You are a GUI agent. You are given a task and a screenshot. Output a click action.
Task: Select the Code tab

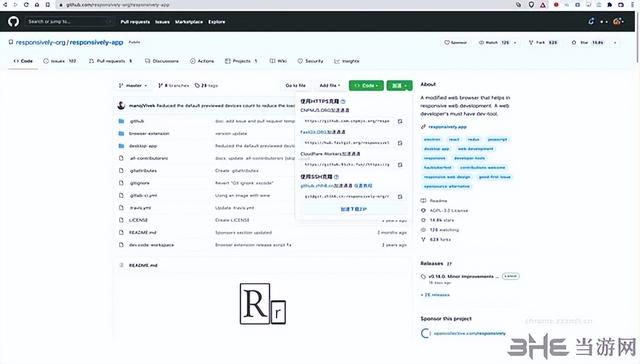click(x=23, y=61)
